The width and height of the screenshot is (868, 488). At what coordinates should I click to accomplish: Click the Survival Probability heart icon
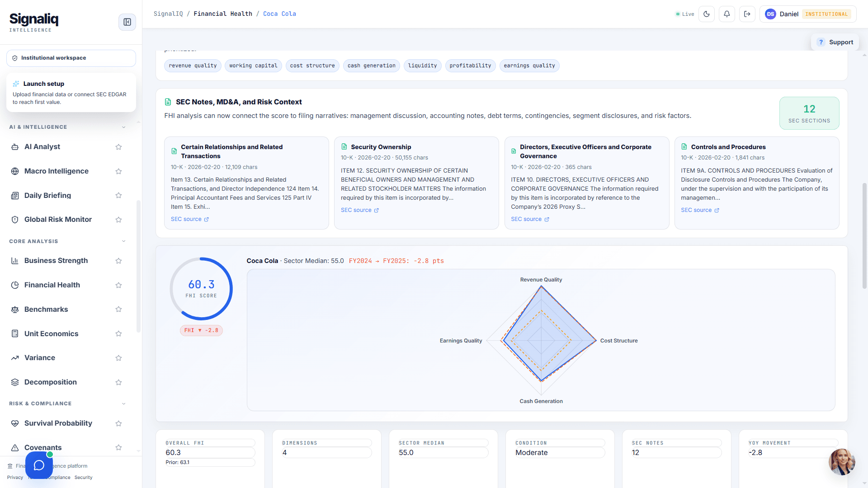pos(15,423)
